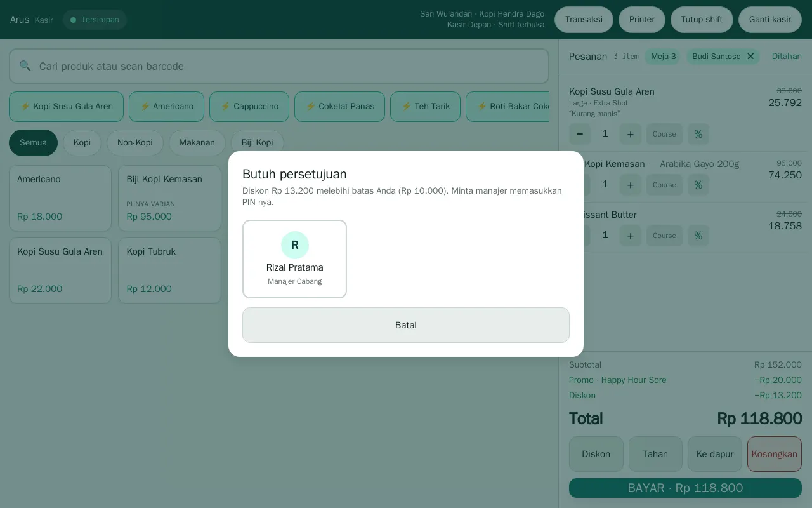The image size is (812, 508).
Task: Apply percent discount to Kopi Susu Gula Aren
Action: point(698,134)
